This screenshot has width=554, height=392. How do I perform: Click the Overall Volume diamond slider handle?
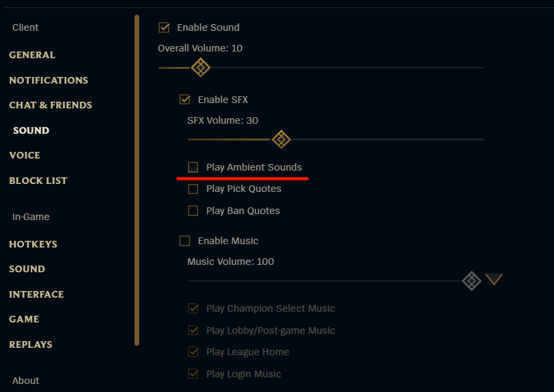tap(201, 68)
